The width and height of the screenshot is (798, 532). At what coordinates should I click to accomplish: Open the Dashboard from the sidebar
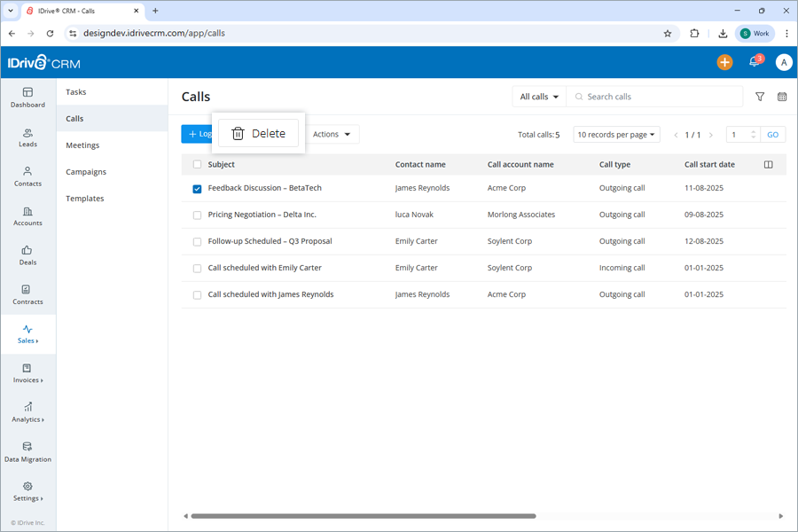coord(27,98)
